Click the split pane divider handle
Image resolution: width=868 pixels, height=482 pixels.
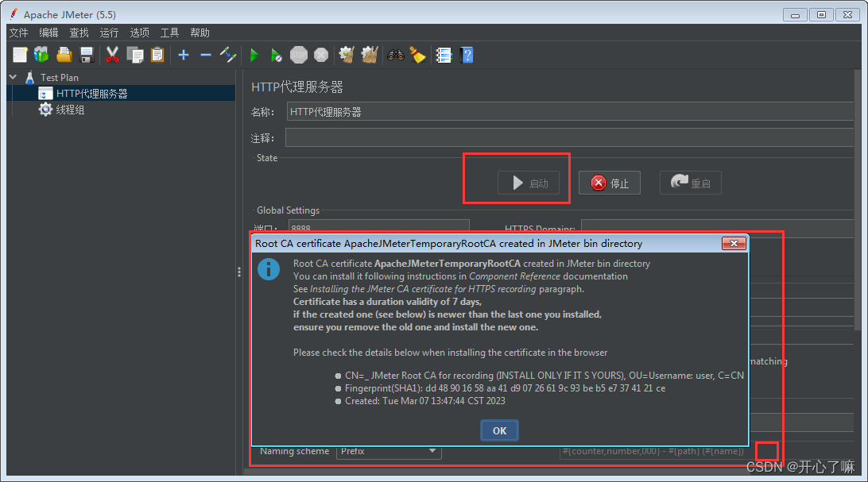click(239, 272)
